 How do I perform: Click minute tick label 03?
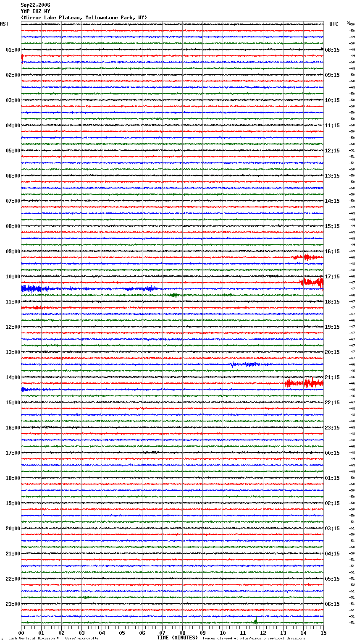click(x=81, y=633)
